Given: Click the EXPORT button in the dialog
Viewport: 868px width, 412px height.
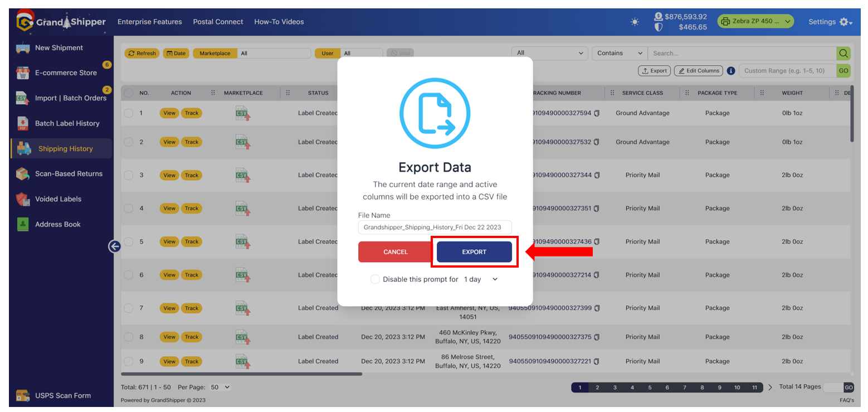Looking at the screenshot, I should (474, 252).
